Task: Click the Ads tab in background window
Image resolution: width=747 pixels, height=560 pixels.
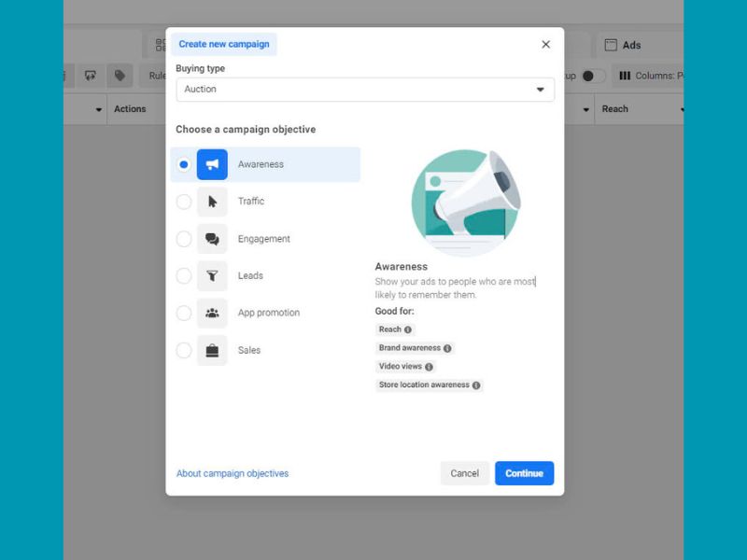Action: (640, 45)
